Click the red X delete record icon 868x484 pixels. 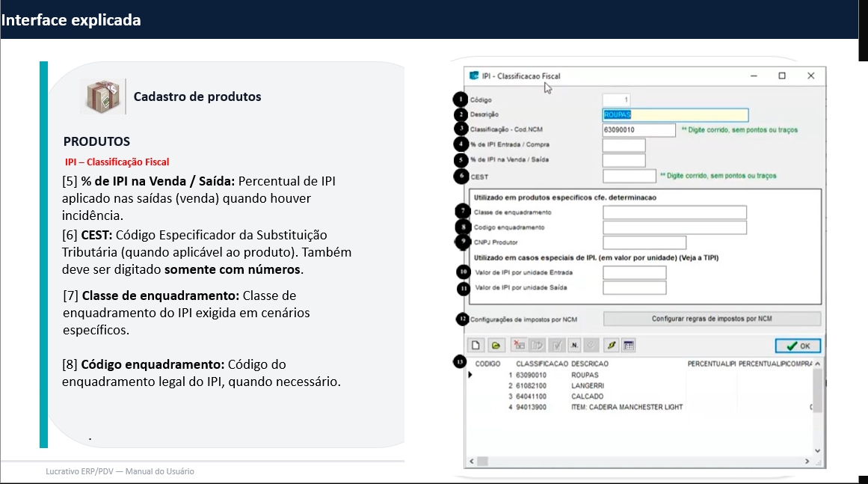[x=518, y=346]
